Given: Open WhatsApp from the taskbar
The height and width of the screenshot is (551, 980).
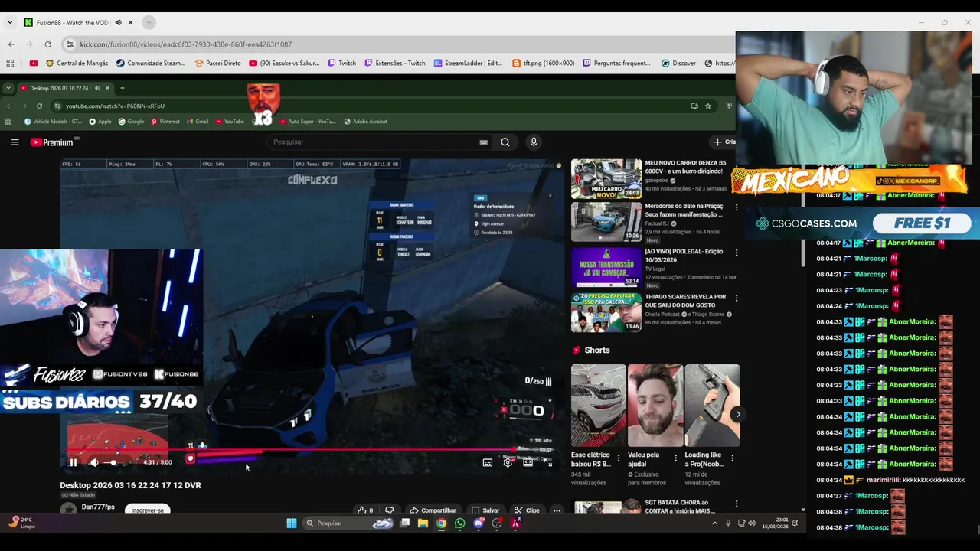Looking at the screenshot, I should pyautogui.click(x=459, y=523).
